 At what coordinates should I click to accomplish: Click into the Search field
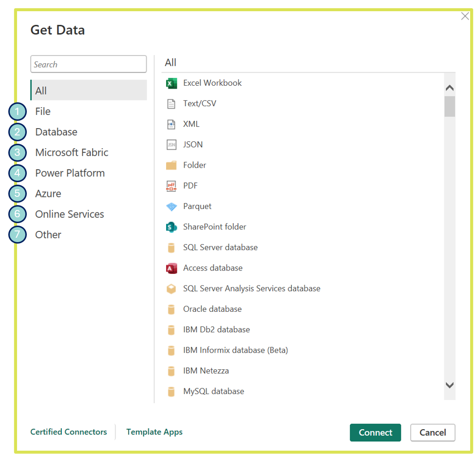click(x=89, y=64)
